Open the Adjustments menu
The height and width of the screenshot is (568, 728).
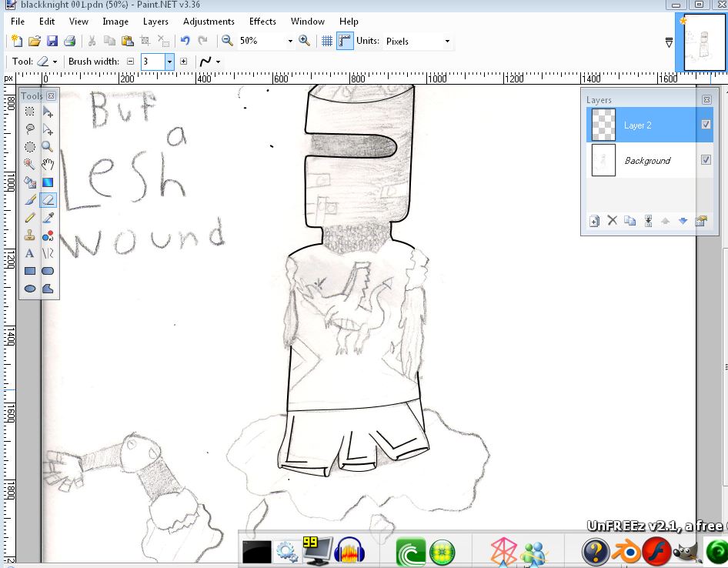click(x=209, y=22)
